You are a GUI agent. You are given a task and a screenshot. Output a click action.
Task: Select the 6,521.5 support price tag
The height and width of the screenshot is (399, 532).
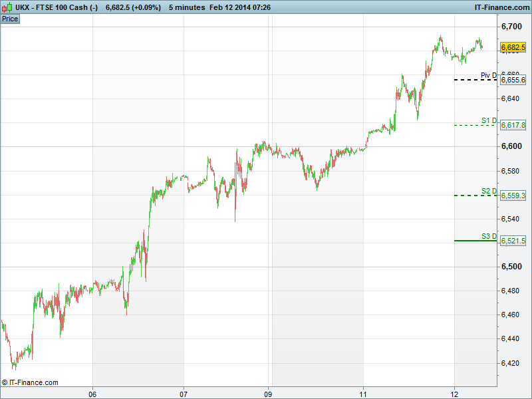click(x=513, y=241)
